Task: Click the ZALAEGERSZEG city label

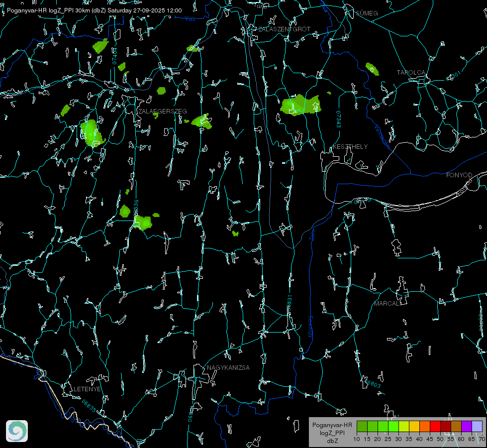Action: [162, 111]
